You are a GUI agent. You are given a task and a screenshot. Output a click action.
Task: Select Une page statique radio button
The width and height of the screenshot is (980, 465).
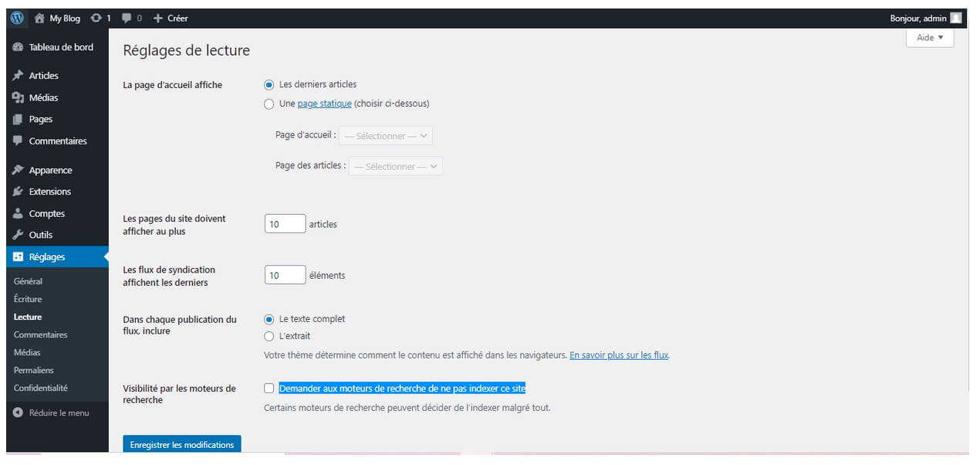point(269,104)
